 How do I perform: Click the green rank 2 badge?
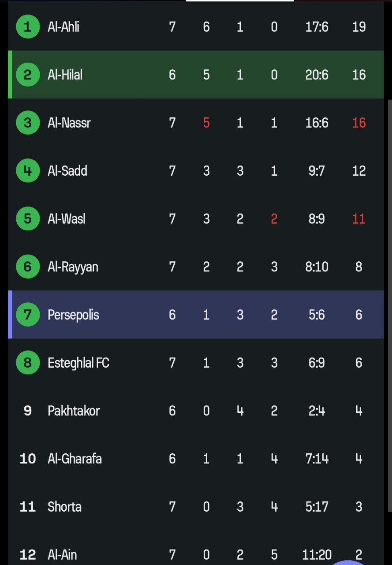click(x=28, y=75)
